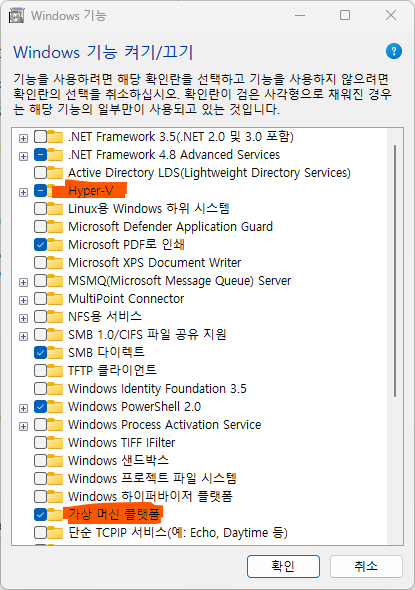Click folder icon of NFS용 서비스

55,317
